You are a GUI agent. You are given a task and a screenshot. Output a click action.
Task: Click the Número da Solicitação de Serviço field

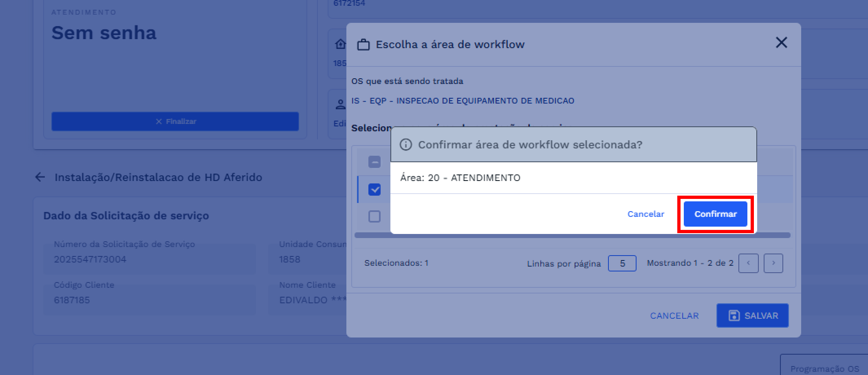pyautogui.click(x=149, y=259)
